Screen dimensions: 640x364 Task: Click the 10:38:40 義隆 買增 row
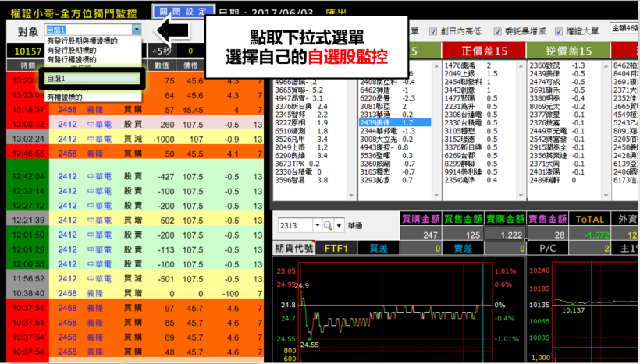[x=135, y=294]
